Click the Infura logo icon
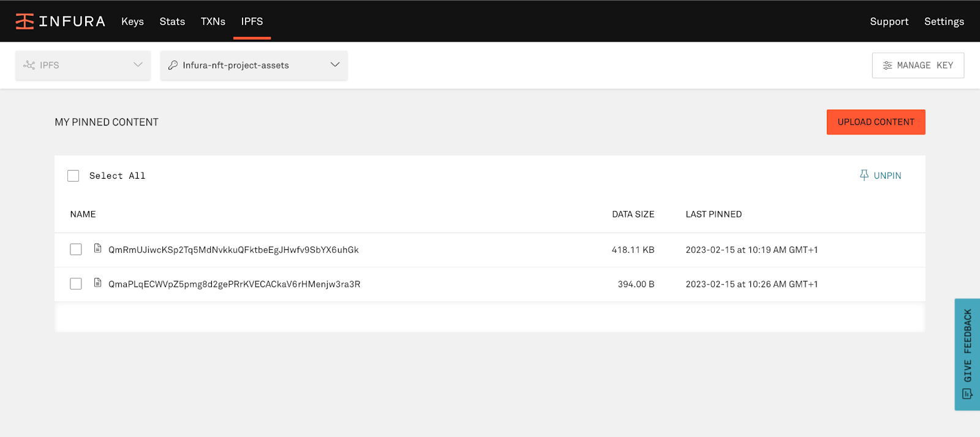This screenshot has height=437, width=980. pos(24,21)
